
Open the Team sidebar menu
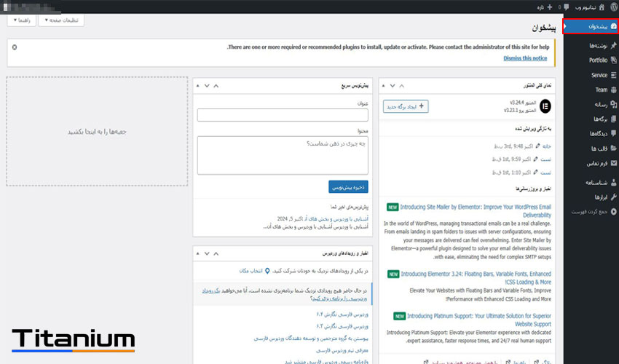602,90
